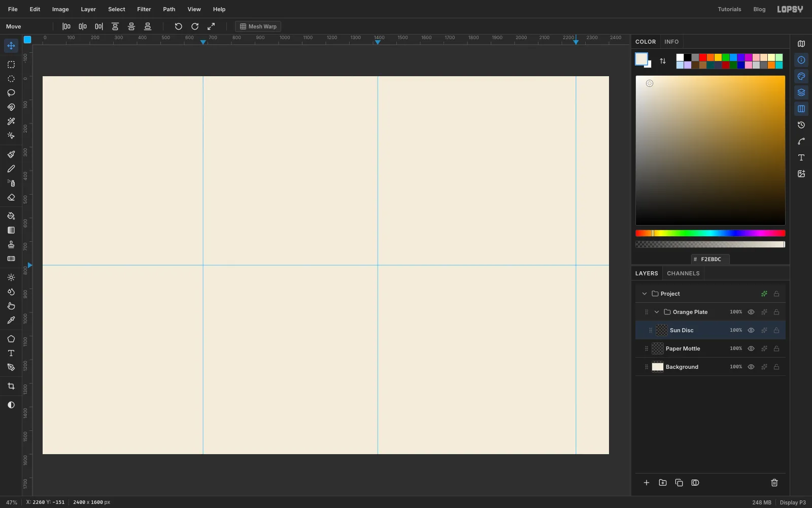Switch to the Info tab
Screen dimensions: 812x508
pos(671,42)
